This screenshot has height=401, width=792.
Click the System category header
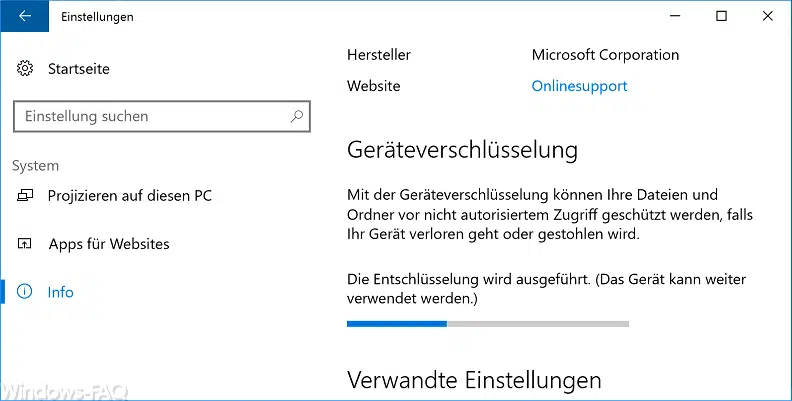(35, 166)
